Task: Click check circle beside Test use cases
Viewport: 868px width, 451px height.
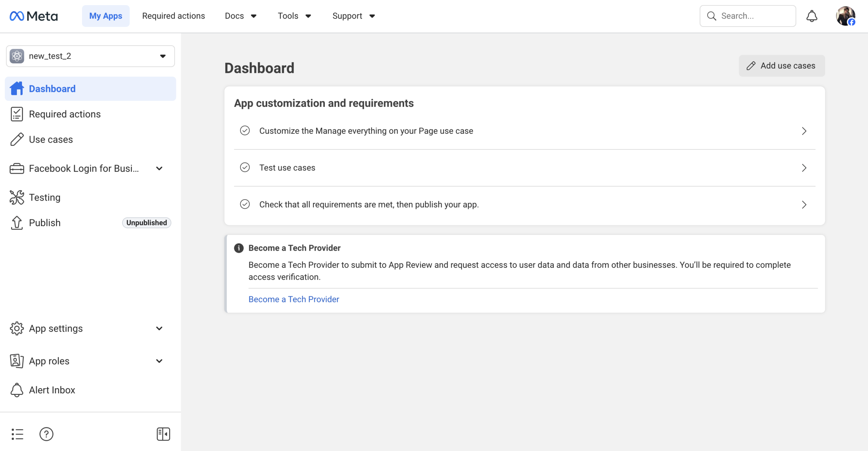Action: coord(245,167)
